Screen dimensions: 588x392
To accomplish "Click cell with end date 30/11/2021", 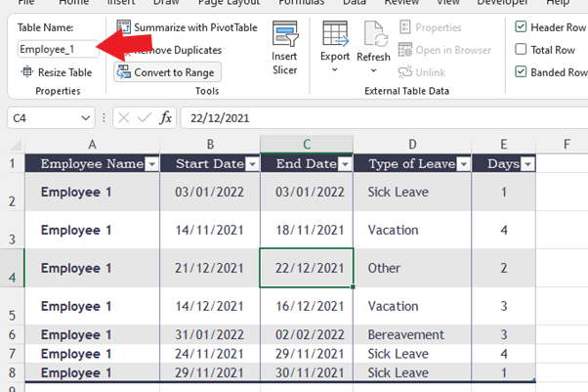I will (x=307, y=372).
